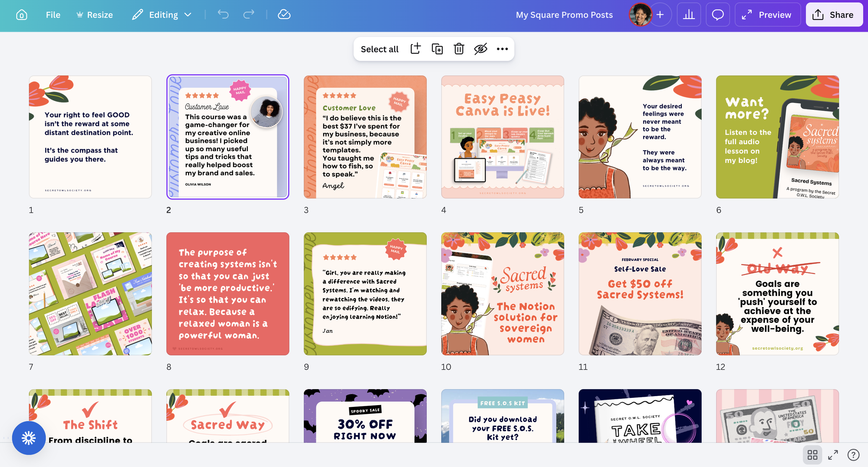This screenshot has height=467, width=868.
Task: Click the Undo arrow icon
Action: coord(223,15)
